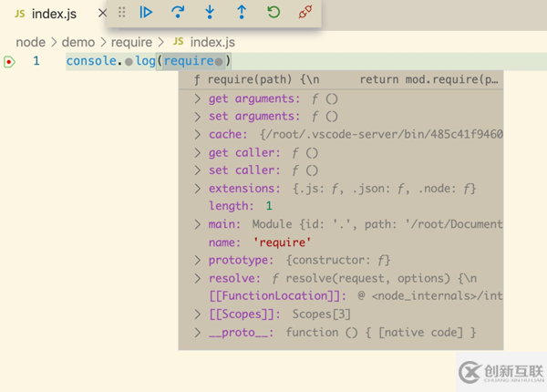Expand the cache property
Viewport: 547px width, 392px height.
pos(198,134)
